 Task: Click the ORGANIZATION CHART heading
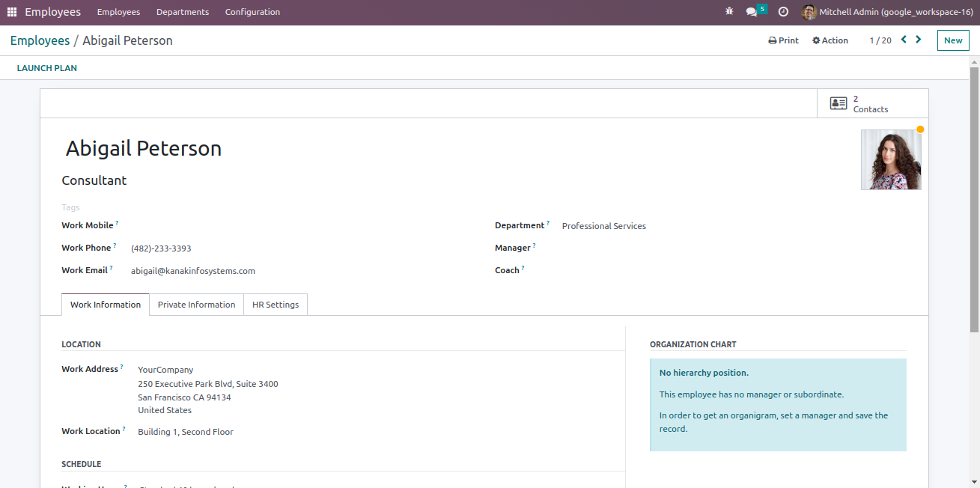click(693, 344)
